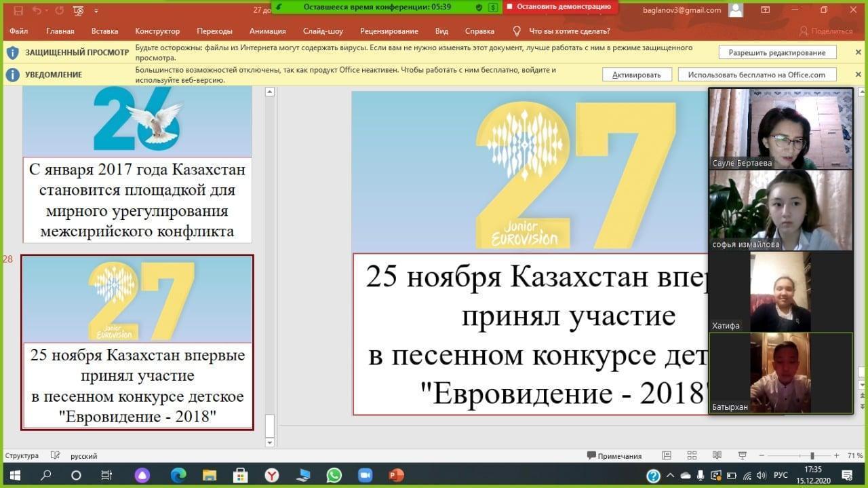Click the green encryption info icon in Zoom bar
This screenshot has width=868, height=488.
click(493, 7)
